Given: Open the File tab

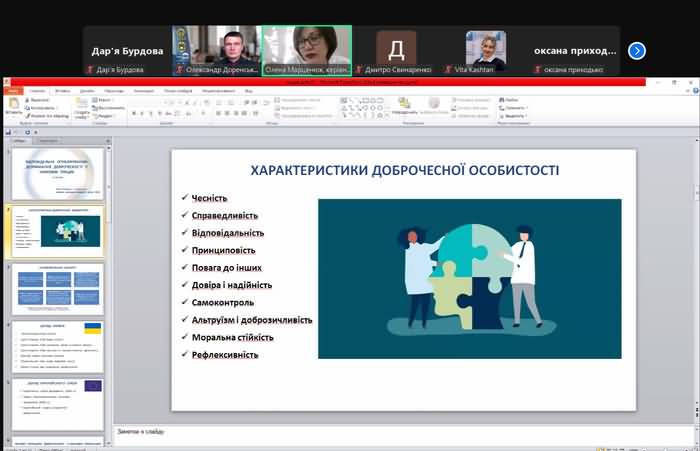Looking at the screenshot, I should (13, 90).
